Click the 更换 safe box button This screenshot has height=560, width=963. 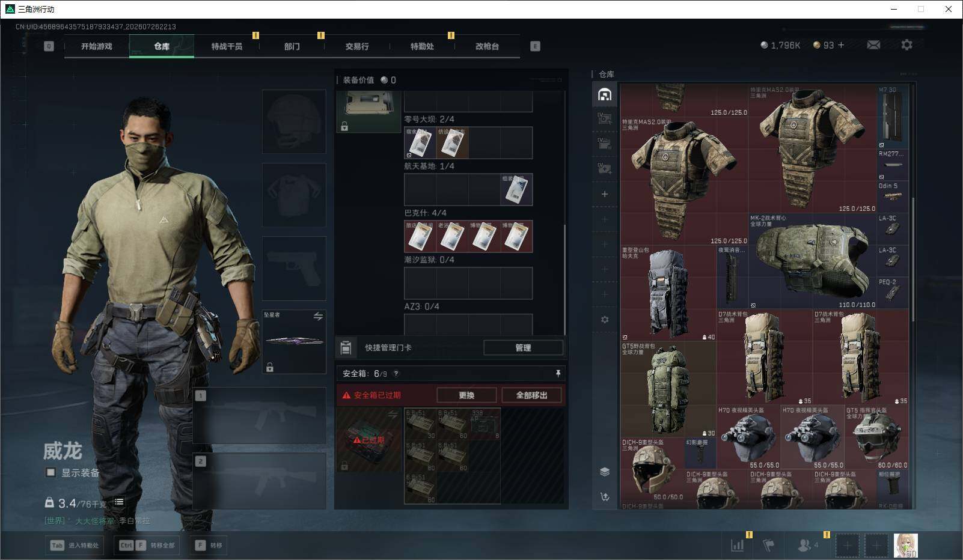(x=466, y=395)
